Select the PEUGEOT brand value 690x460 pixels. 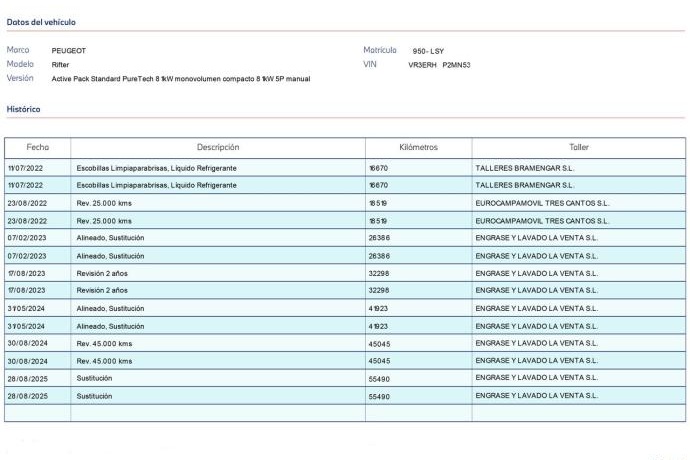click(x=69, y=50)
